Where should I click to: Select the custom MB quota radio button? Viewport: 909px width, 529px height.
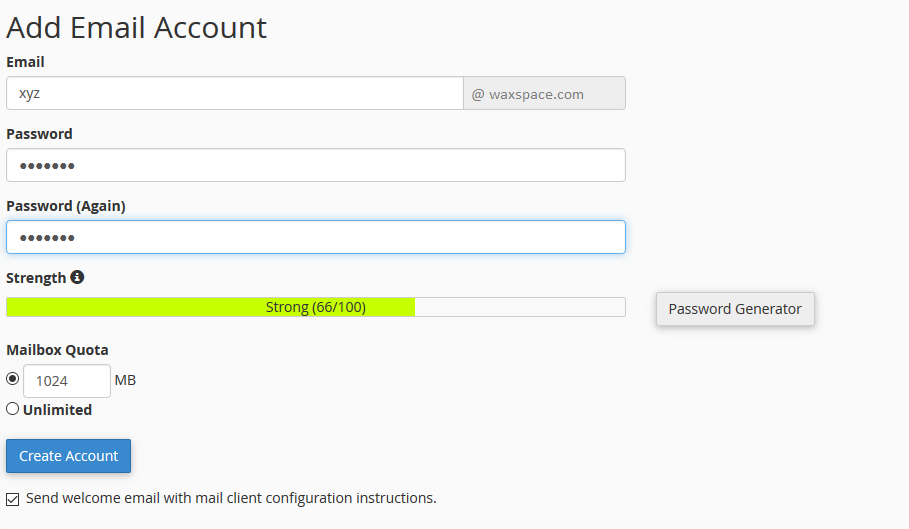coord(13,379)
